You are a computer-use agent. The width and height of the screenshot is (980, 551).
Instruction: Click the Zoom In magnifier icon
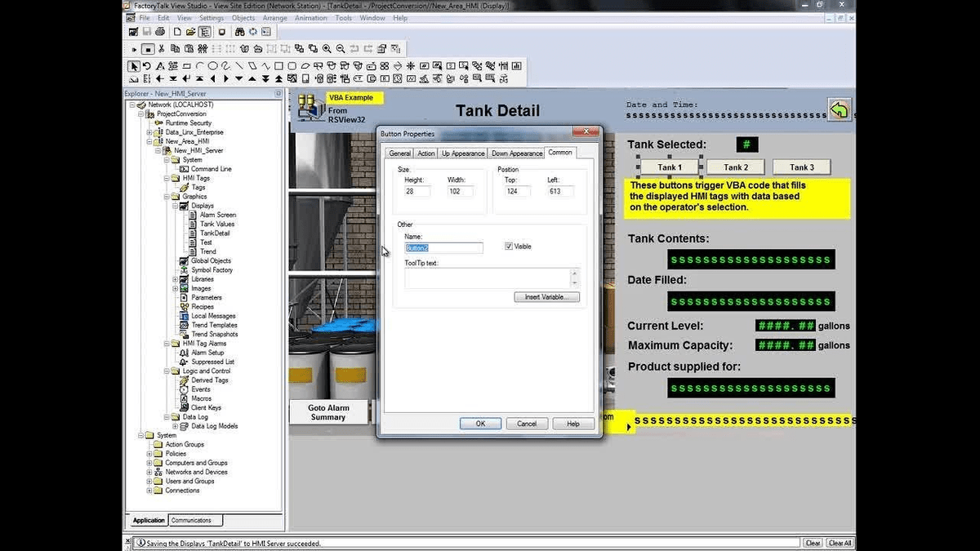click(327, 48)
